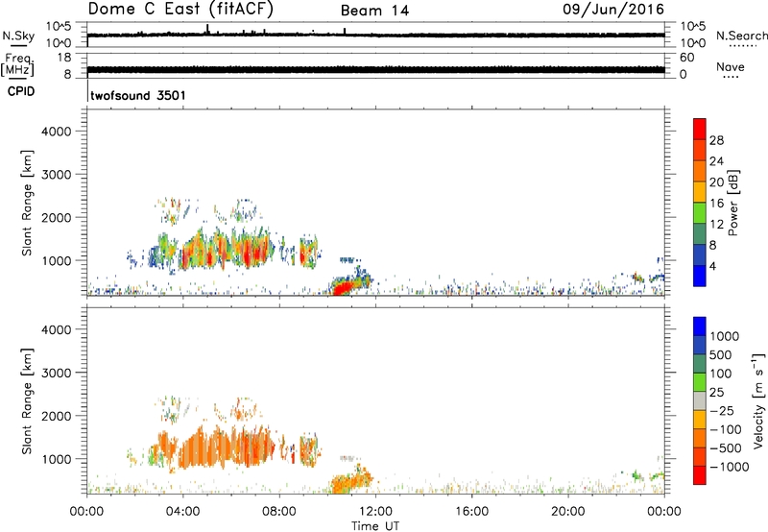Click the 'Nave' legend label
Screen dimensions: 768x532
coord(731,66)
